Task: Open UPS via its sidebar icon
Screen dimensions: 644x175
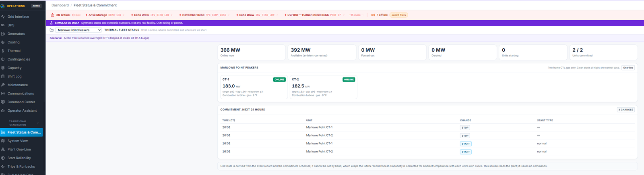Action: [3, 25]
